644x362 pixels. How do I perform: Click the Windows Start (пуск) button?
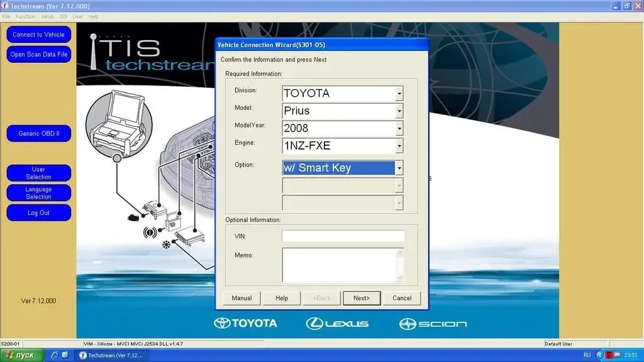pos(22,355)
